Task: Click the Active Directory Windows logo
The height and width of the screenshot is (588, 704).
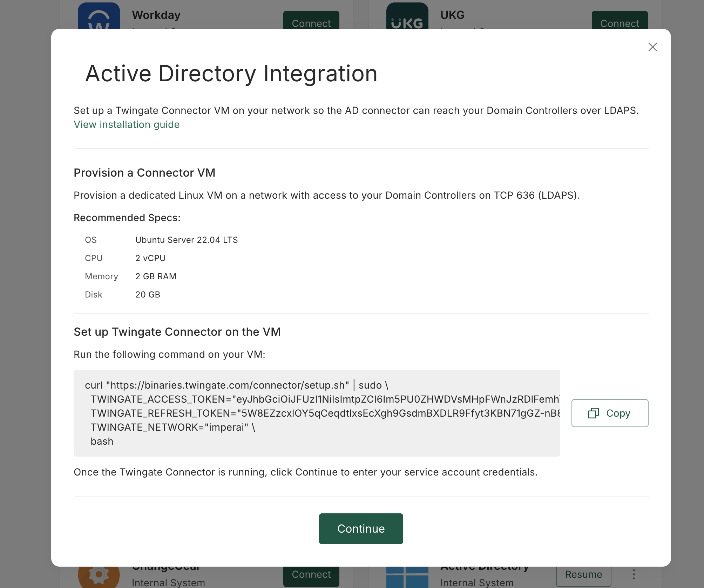Action: [x=407, y=577]
